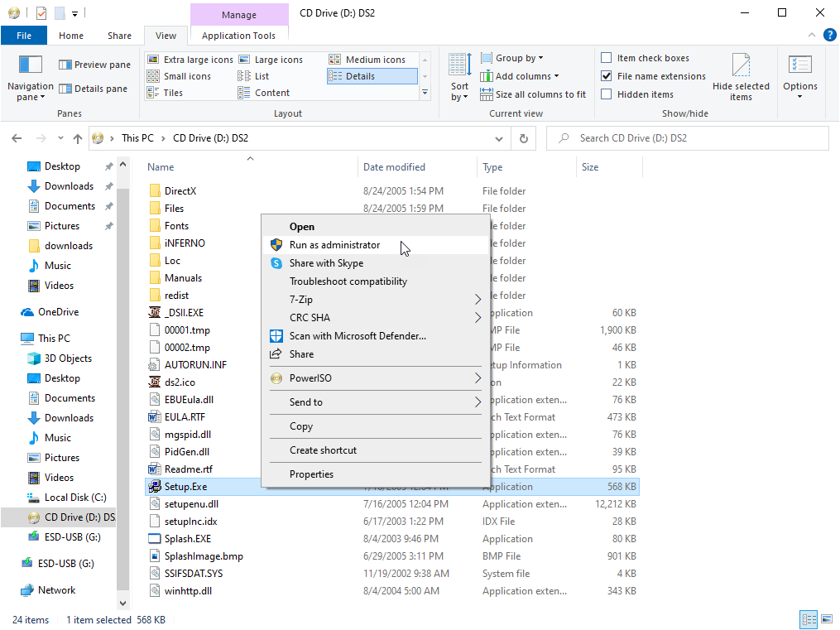Click the Help question mark icon
Viewport: 840px width, 630px height.
pos(829,35)
